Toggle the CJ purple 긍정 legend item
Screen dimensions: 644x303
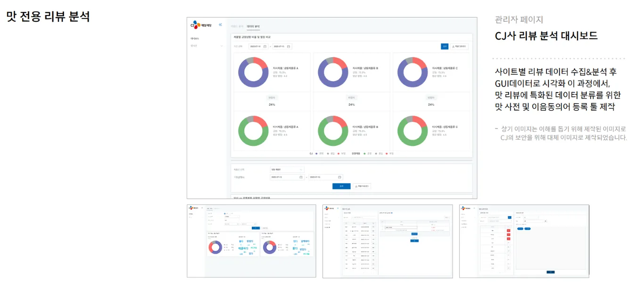(x=319, y=153)
